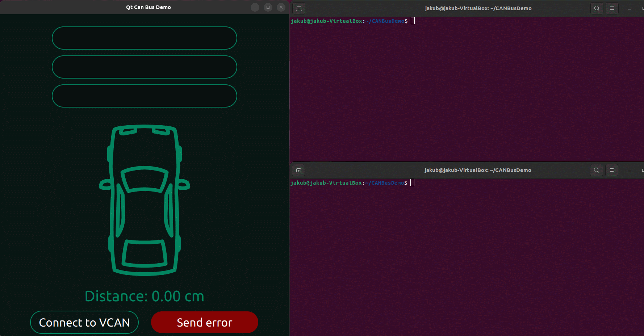Open a new tab in the top terminal

(x=299, y=8)
